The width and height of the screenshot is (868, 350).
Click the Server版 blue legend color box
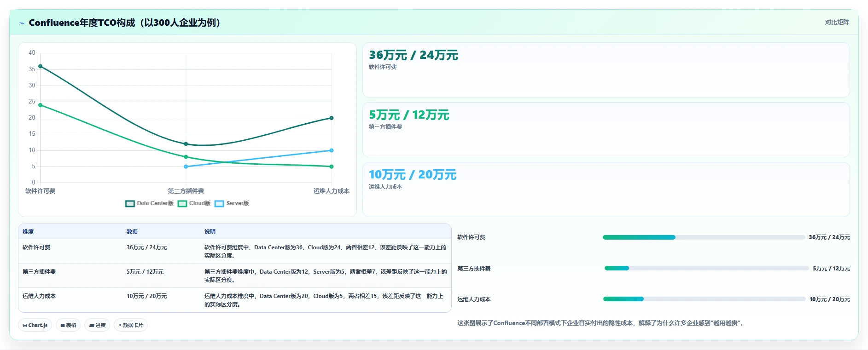(219, 204)
